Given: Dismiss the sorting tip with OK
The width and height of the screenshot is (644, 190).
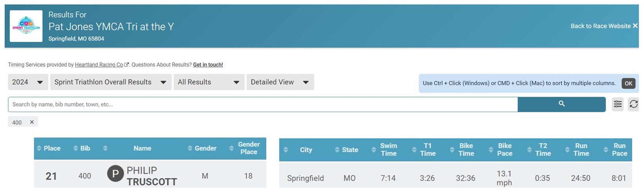Looking at the screenshot, I should coord(628,83).
